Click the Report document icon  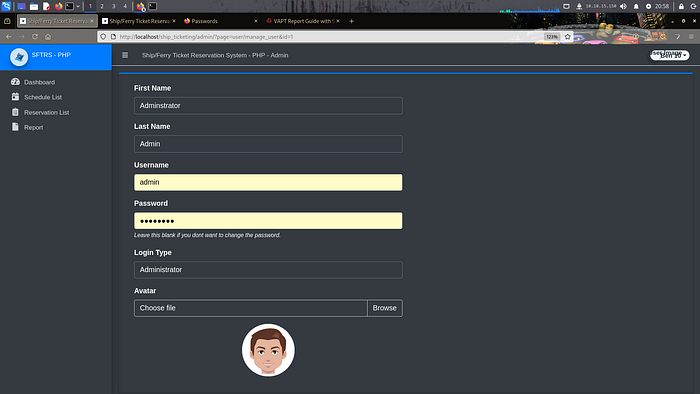pyautogui.click(x=15, y=127)
